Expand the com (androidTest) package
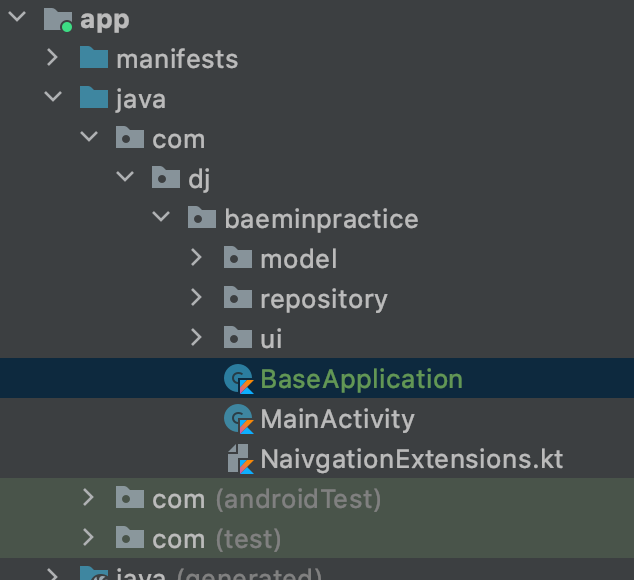Screen dimensions: 634x580 (89, 498)
